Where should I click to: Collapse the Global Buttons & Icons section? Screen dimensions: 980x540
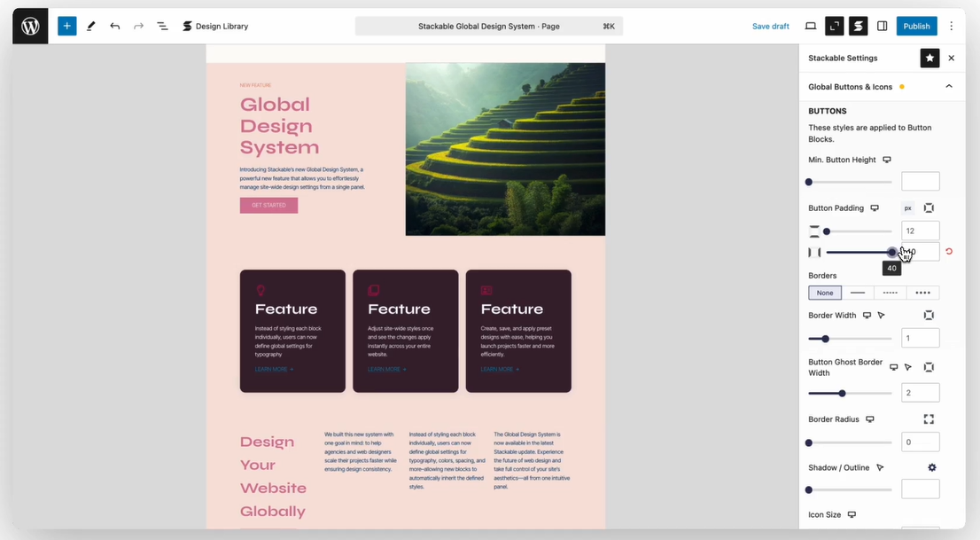point(948,86)
